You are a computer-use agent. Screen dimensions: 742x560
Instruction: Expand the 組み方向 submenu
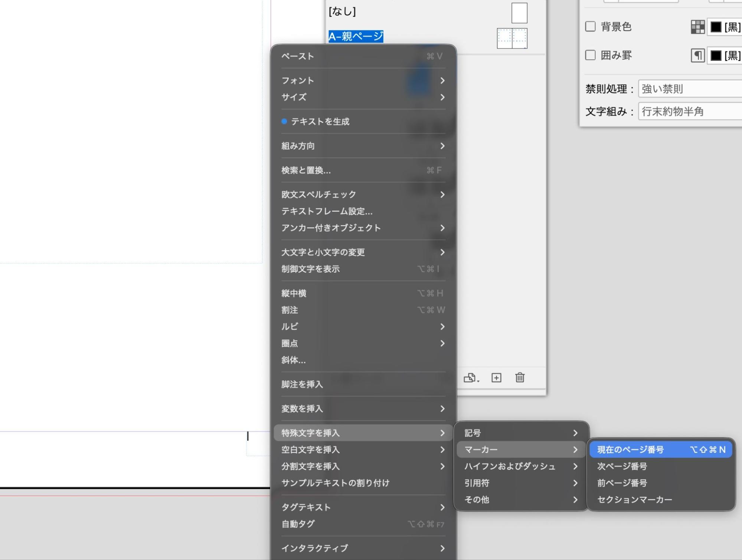(x=363, y=146)
